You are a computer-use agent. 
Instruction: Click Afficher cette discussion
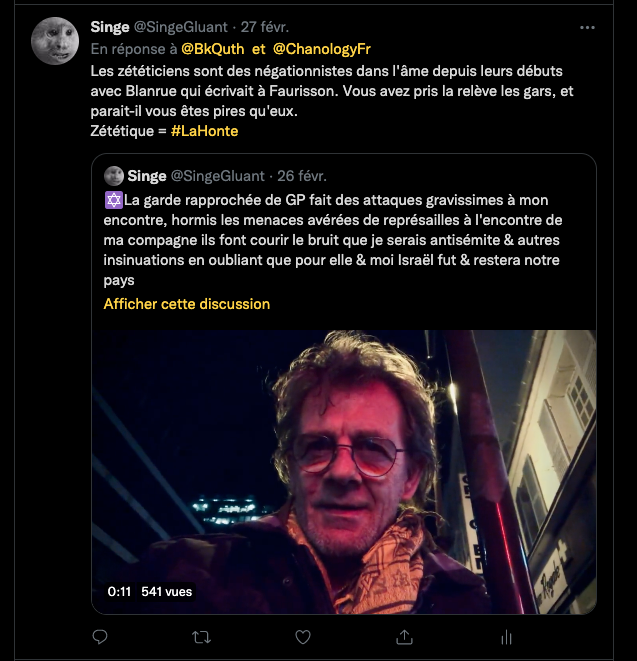tap(187, 303)
